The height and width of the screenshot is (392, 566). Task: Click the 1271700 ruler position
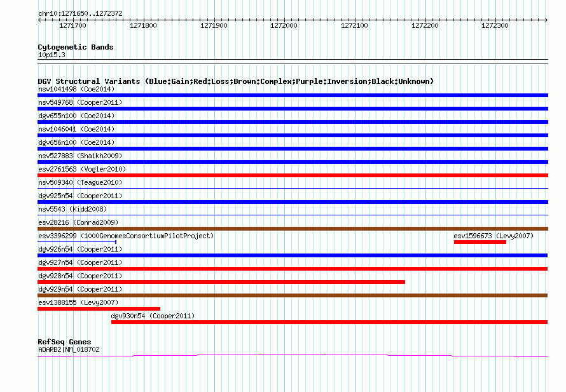[73, 25]
